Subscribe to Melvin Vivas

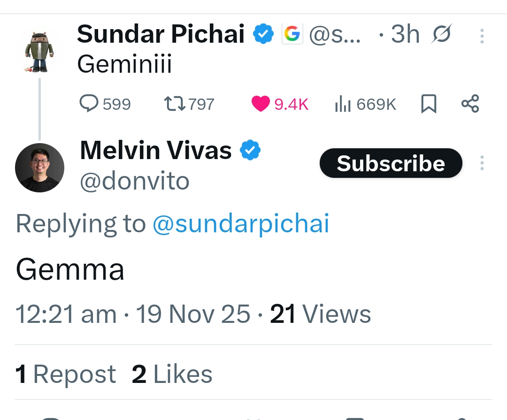[391, 163]
